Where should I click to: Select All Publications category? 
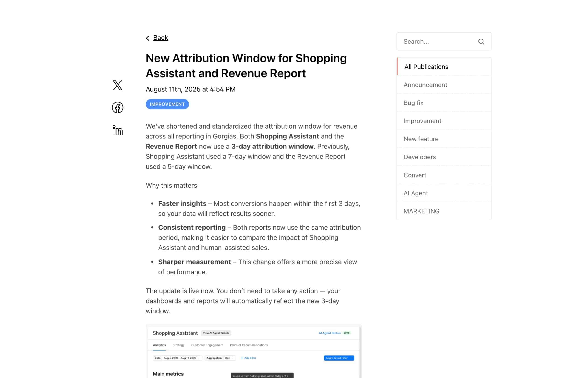click(444, 67)
